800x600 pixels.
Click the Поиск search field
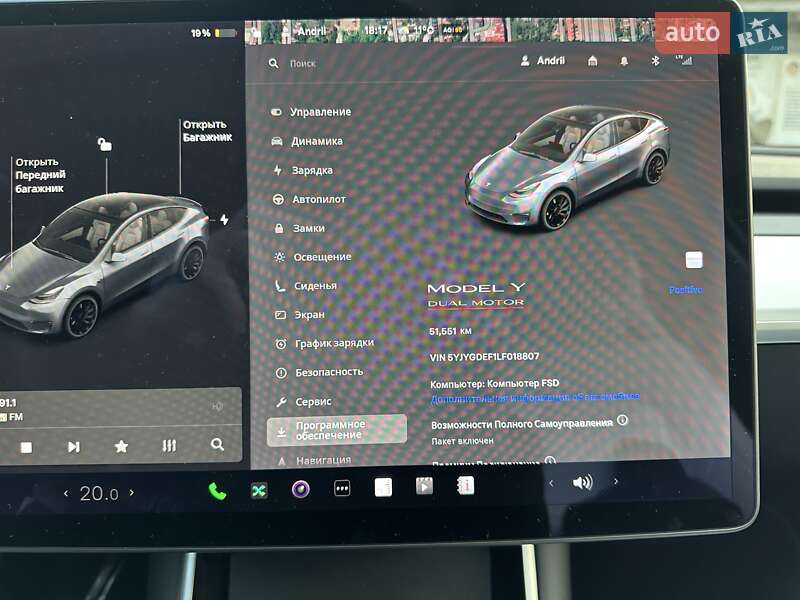pyautogui.click(x=303, y=64)
